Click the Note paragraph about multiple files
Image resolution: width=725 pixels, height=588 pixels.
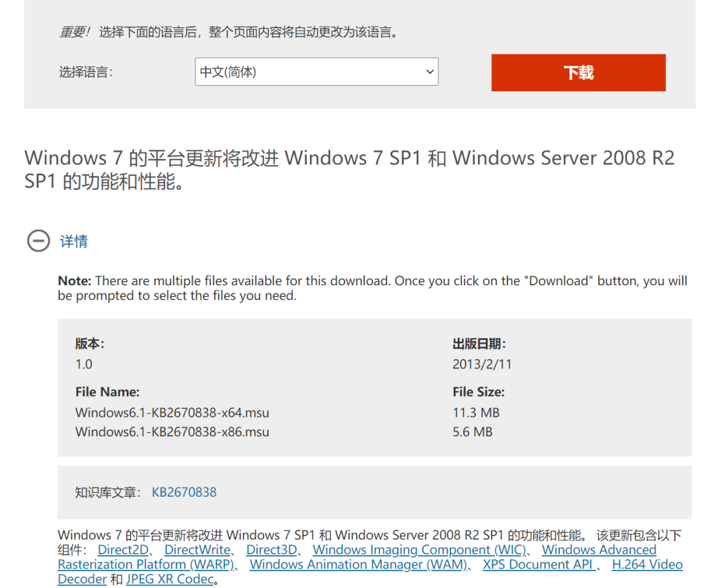372,288
